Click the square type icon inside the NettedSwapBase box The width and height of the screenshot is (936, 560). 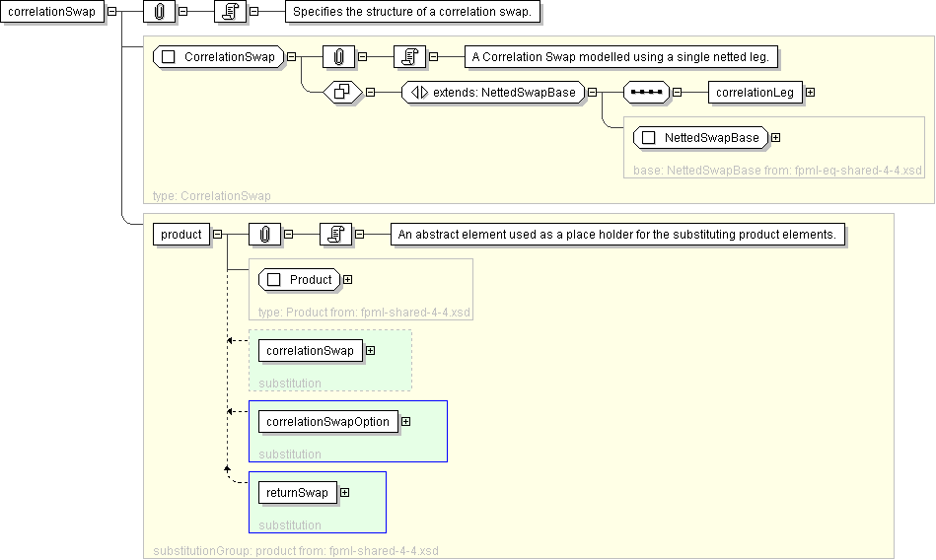[648, 138]
